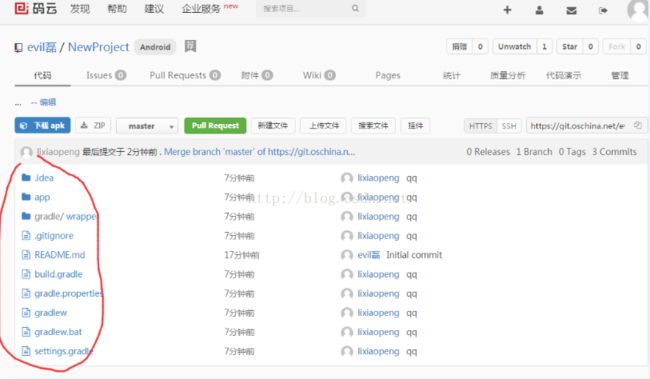Screen dimensions: 650x379
Task: Open the README.md file link
Action: point(60,255)
